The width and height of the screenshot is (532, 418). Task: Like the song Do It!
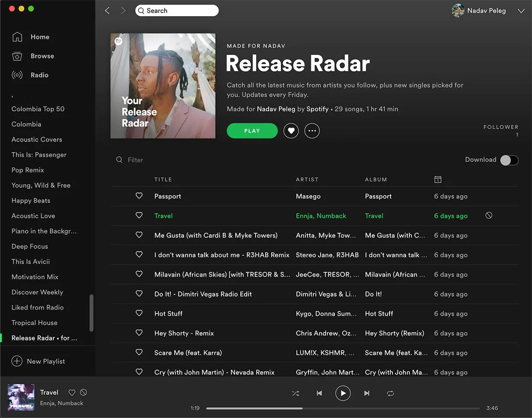point(139,294)
